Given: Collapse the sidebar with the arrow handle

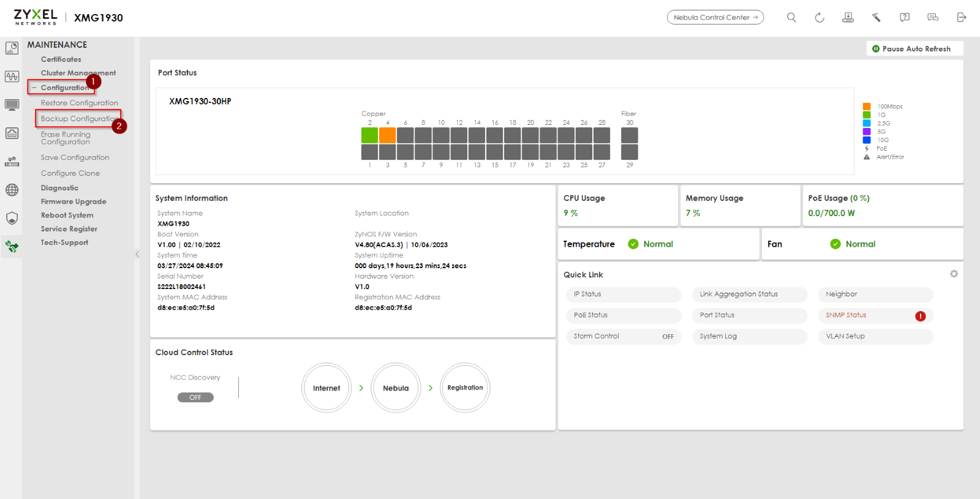Looking at the screenshot, I should (x=137, y=254).
